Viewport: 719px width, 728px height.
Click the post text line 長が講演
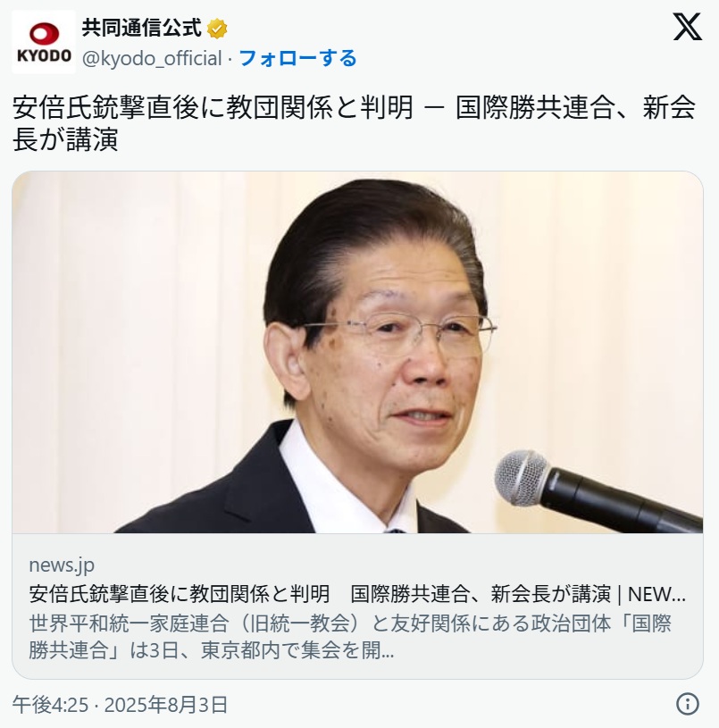pos(65,139)
